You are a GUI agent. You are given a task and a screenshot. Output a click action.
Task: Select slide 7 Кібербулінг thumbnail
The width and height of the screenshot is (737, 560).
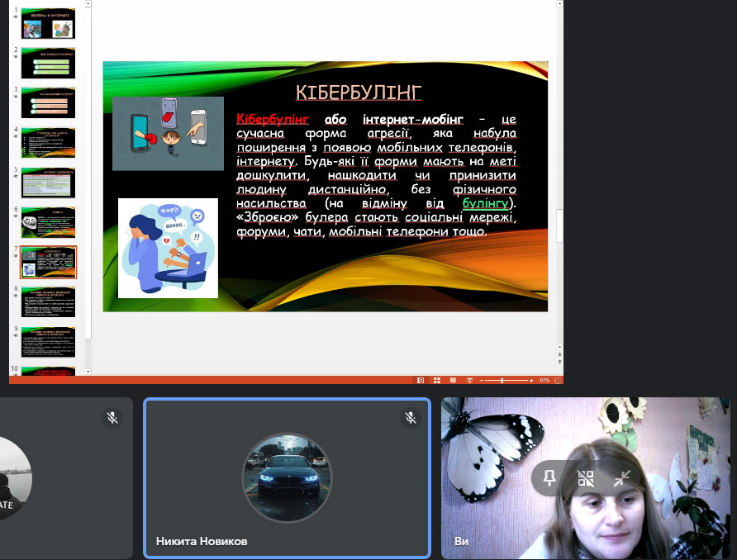tap(48, 262)
